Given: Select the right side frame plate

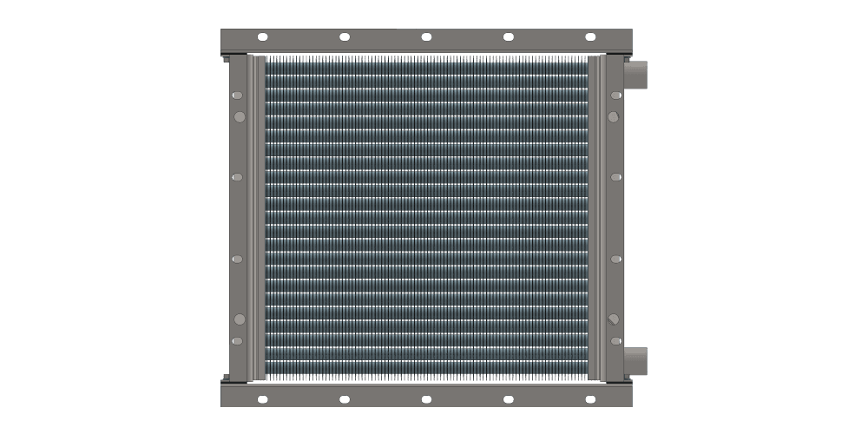Looking at the screenshot, I should tap(616, 217).
